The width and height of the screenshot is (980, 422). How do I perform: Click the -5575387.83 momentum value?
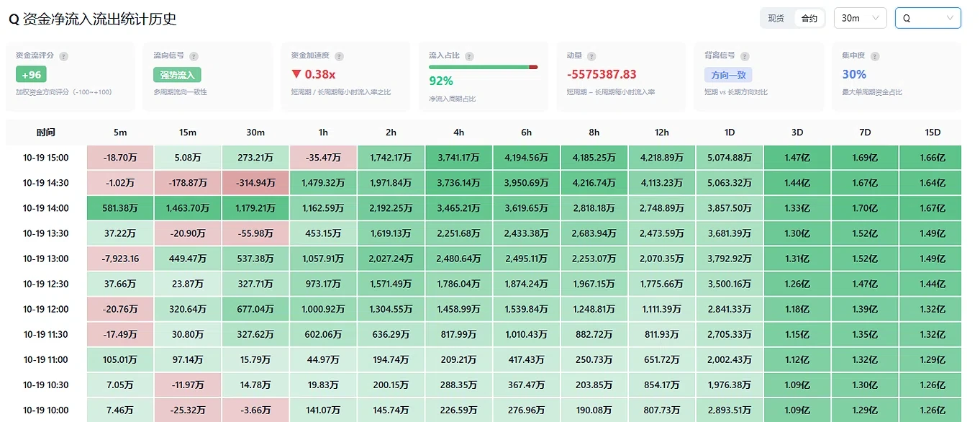coord(602,74)
